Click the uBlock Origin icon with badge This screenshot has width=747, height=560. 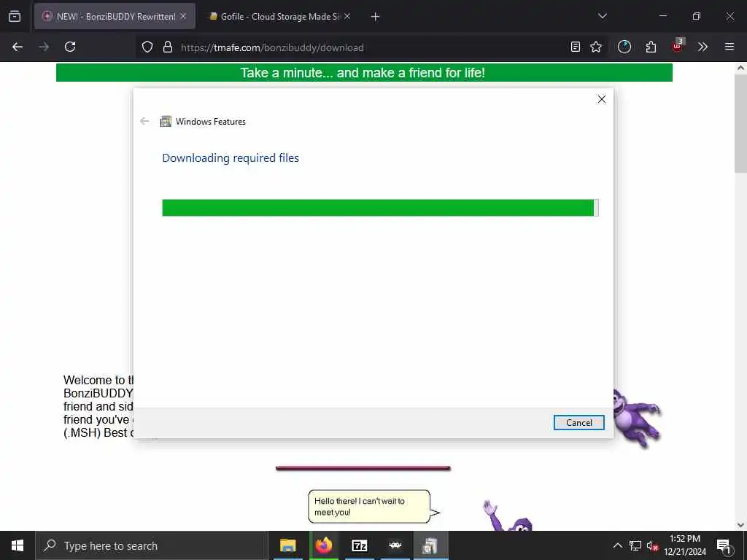(x=678, y=46)
